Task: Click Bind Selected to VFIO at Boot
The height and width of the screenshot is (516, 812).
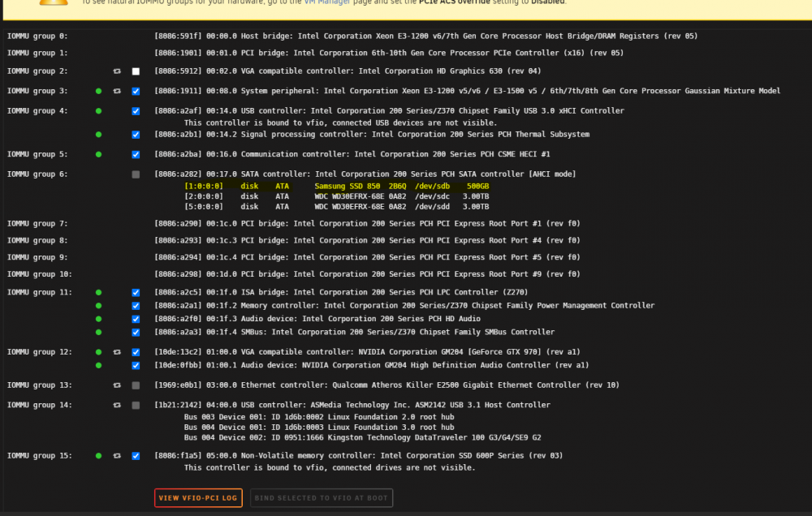Action: pos(321,498)
